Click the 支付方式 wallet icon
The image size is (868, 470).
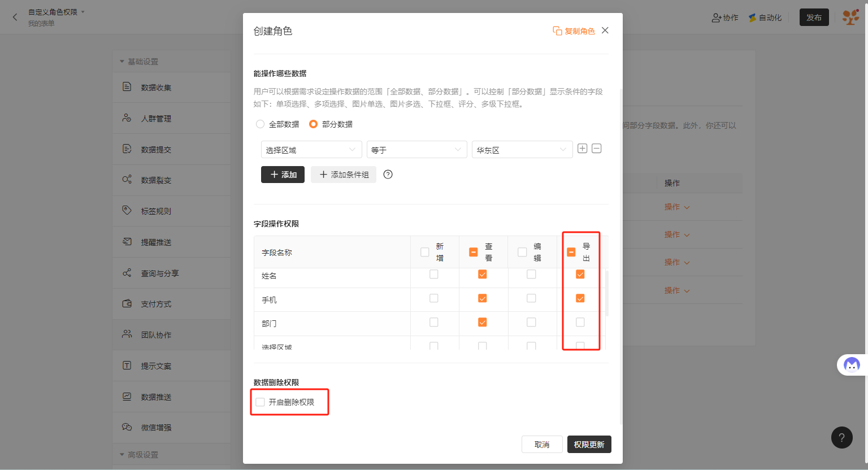(127, 303)
